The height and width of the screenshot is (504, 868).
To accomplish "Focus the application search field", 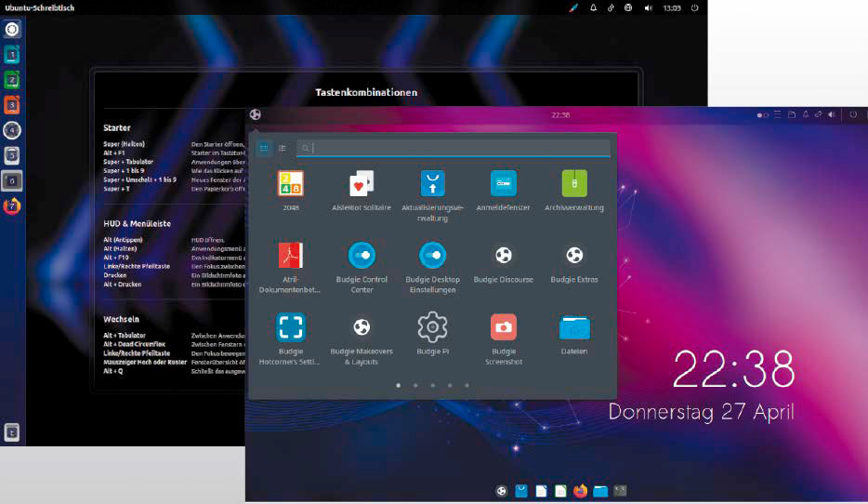I will [454, 148].
